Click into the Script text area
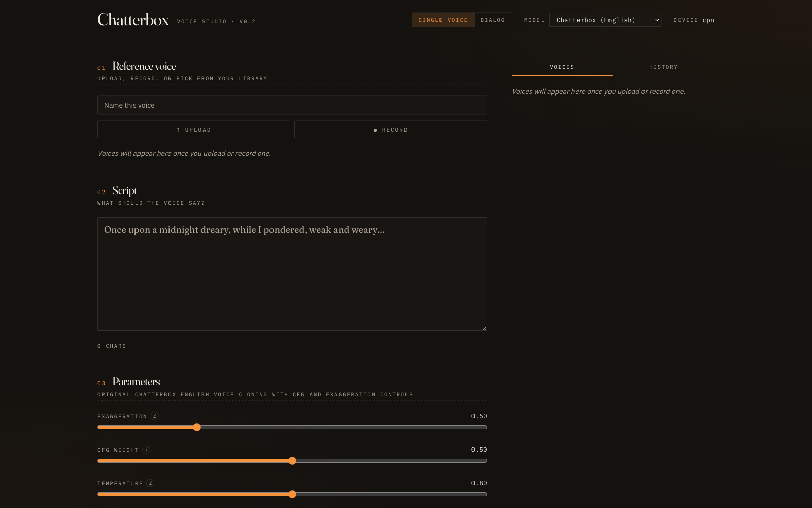Screen dimensions: 812x508 (x=292, y=274)
